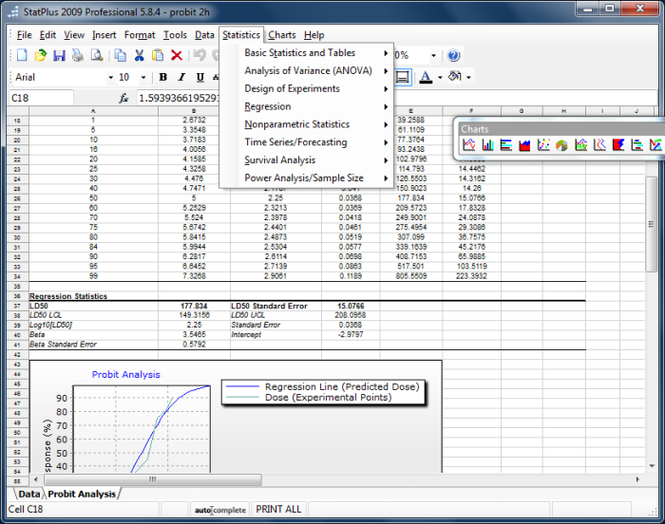Insert an area chart from Charts panel
The height and width of the screenshot is (524, 665).
tap(525, 145)
